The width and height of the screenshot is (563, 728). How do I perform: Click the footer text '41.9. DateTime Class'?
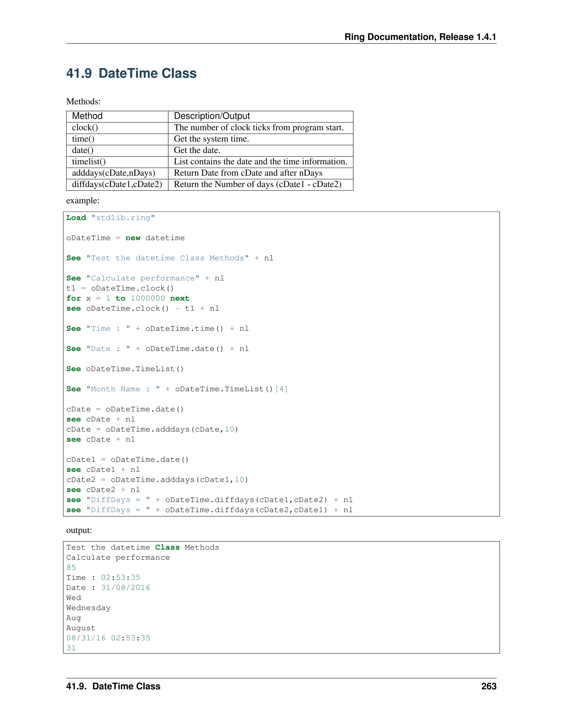(x=113, y=686)
